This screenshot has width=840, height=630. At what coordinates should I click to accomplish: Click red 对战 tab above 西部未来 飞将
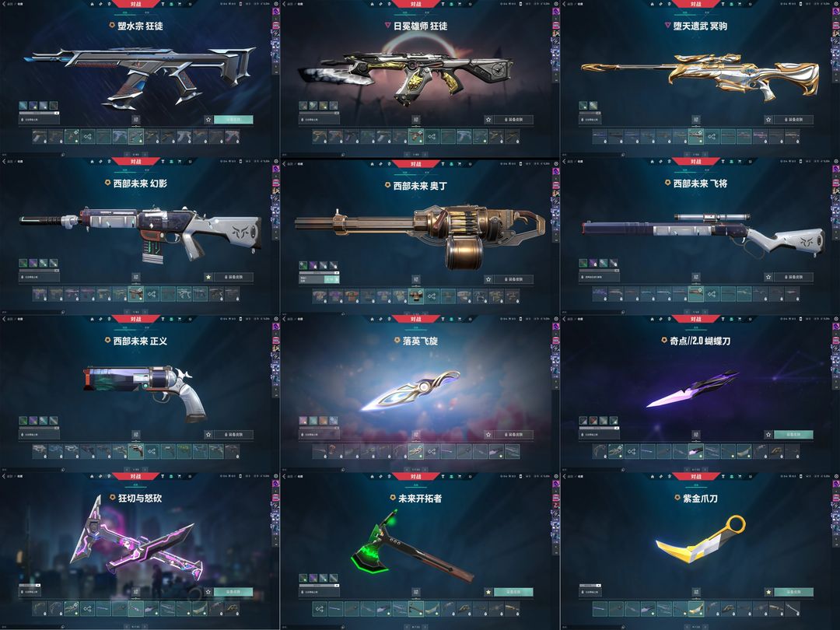point(696,161)
